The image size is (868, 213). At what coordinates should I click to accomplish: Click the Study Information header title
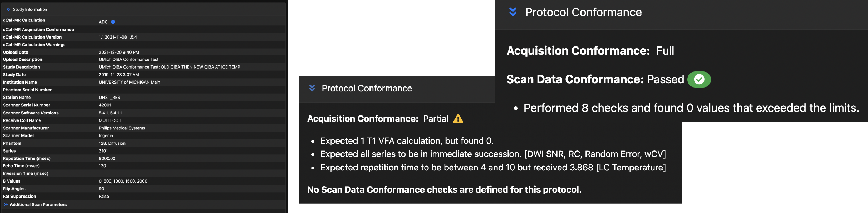point(30,9)
